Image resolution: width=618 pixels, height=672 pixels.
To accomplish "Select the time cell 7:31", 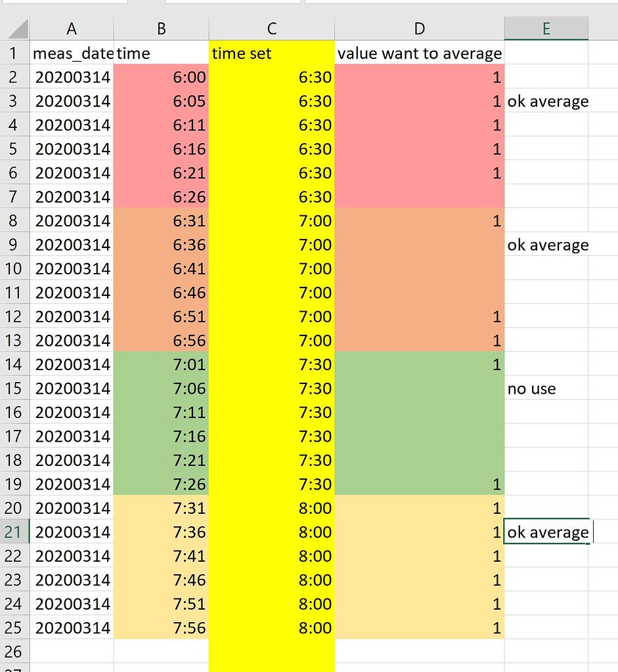I will point(162,508).
